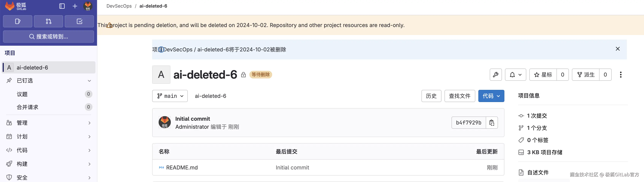This screenshot has width=644, height=182.
Task: Click your avatar in the top sidebar
Action: tap(88, 6)
